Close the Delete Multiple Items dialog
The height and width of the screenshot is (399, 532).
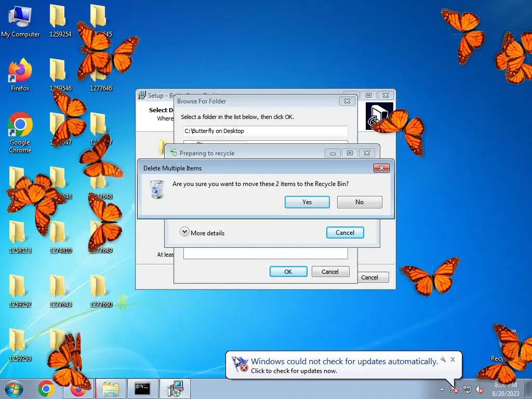[381, 168]
